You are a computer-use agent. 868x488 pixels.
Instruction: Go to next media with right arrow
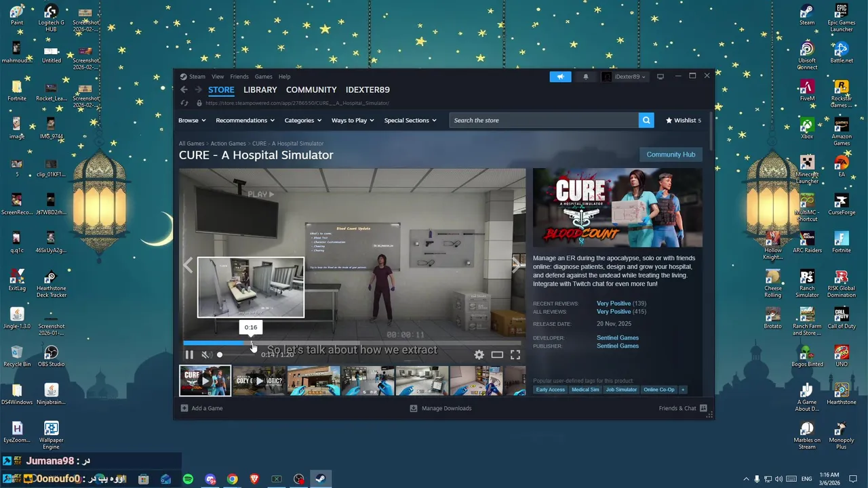coord(517,265)
